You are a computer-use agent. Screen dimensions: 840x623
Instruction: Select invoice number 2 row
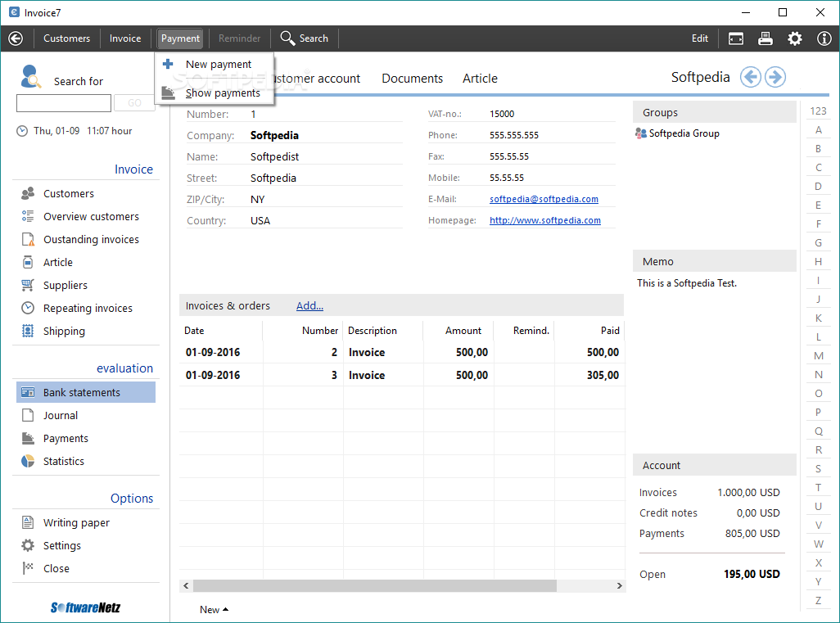(402, 353)
